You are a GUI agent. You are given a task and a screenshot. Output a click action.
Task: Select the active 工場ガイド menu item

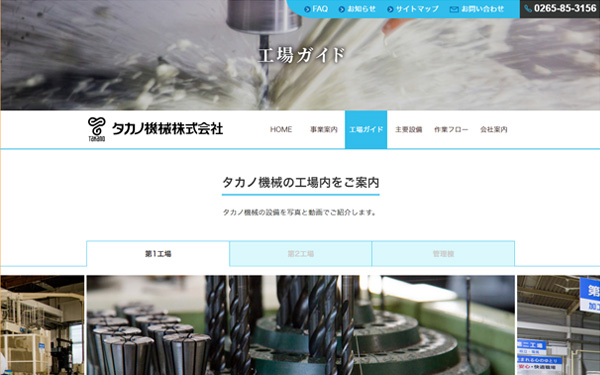pyautogui.click(x=366, y=129)
